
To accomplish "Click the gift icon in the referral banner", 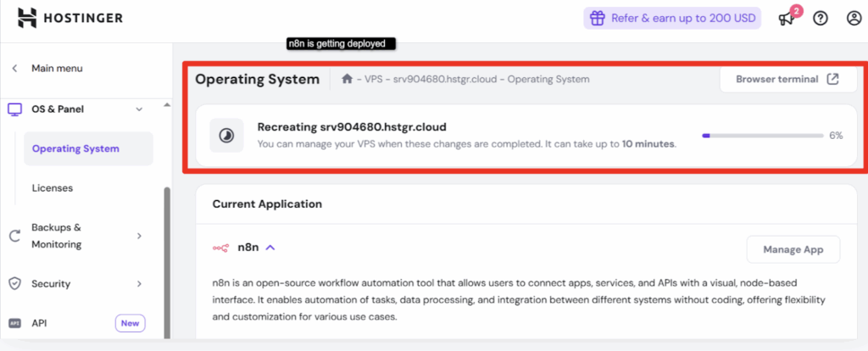I will click(x=598, y=19).
